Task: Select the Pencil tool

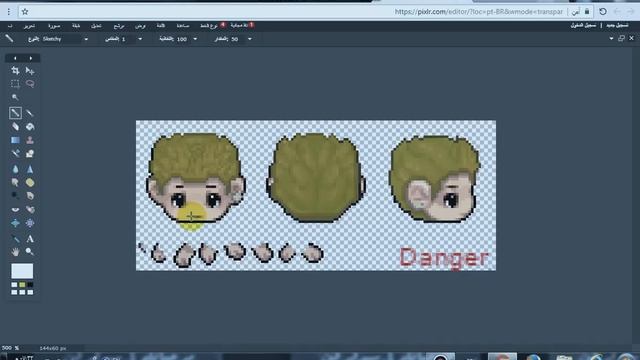Action: coord(15,113)
